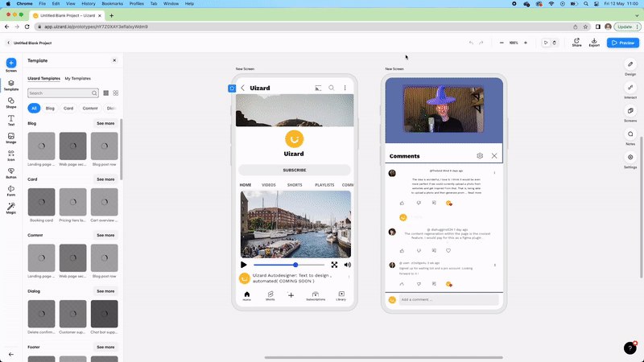
Task: Click the Export icon
Action: pyautogui.click(x=594, y=41)
